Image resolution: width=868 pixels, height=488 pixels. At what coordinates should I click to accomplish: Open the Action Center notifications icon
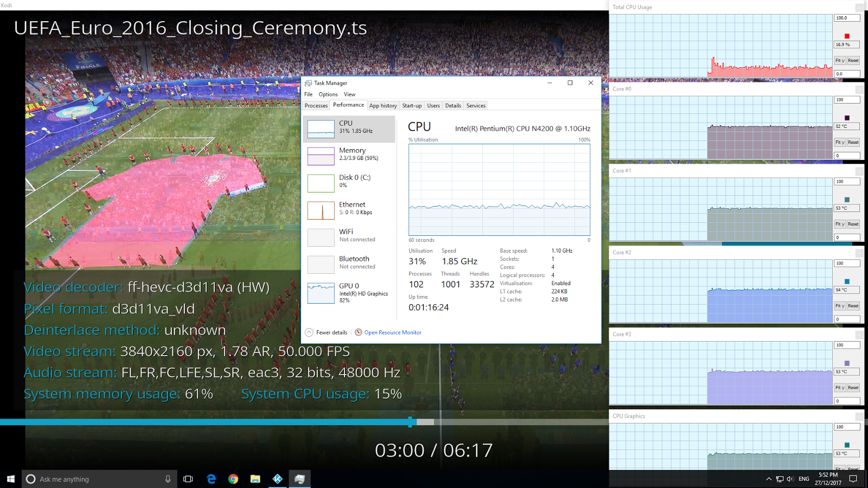coord(853,479)
